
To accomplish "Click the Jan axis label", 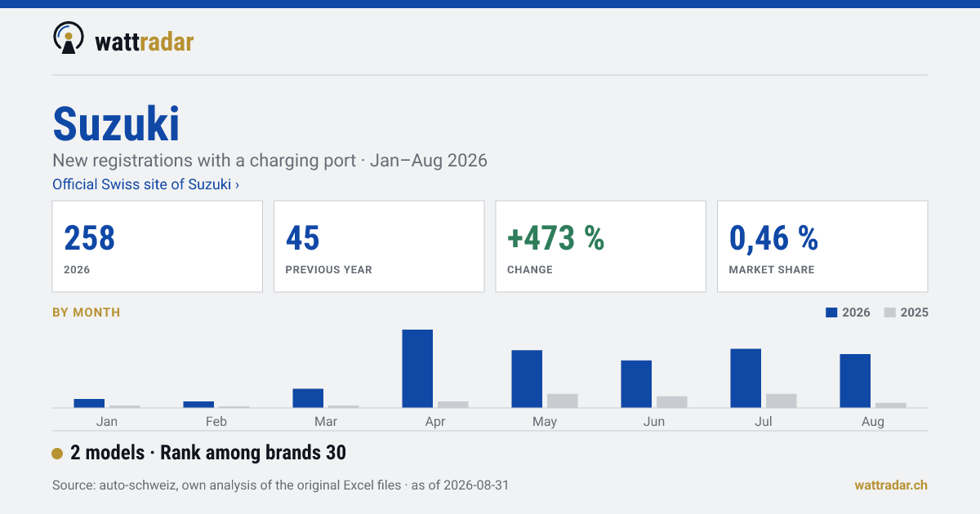I will tap(106, 421).
